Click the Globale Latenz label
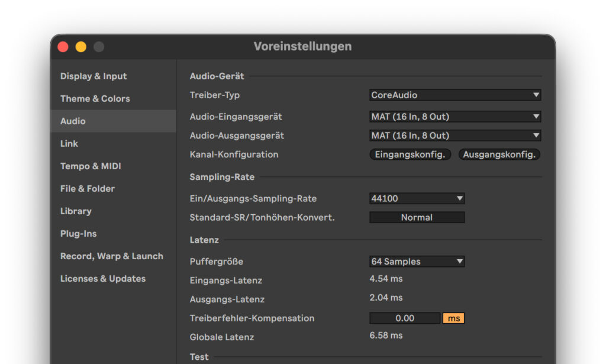This screenshot has width=606, height=364. [x=222, y=337]
